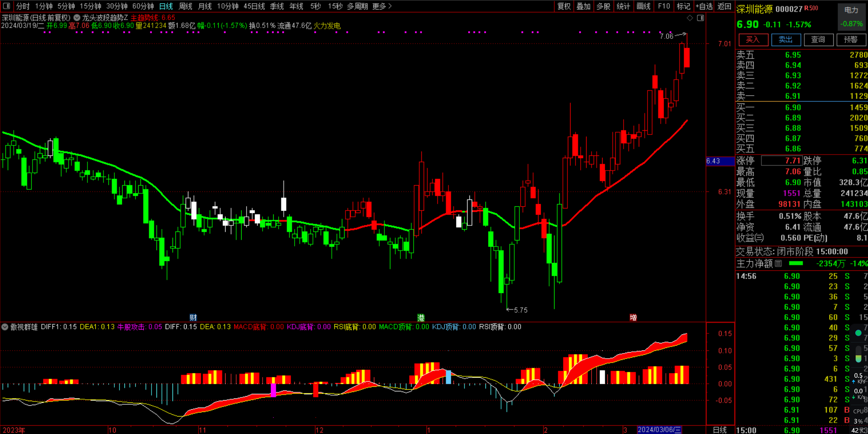Image resolution: width=868 pixels, height=434 pixels.
Task: Switch to 5分钟 period
Action: pos(66,6)
